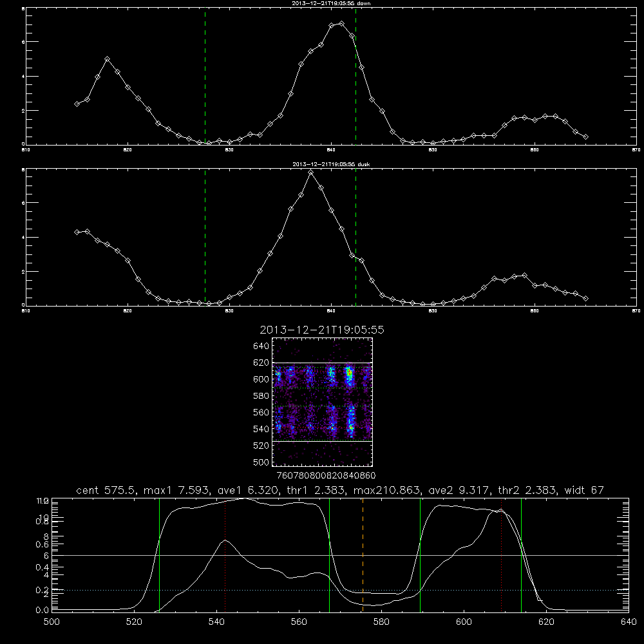Click the '640' y-axis label of the spectrogram image
This screenshot has width=644, height=644.
click(261, 346)
